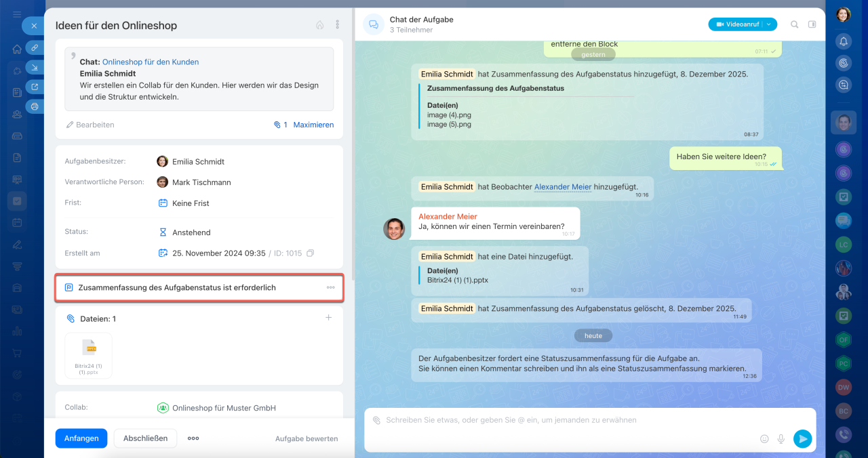Click Maximieren to expand description
Screen dimensions: 868x458
point(313,125)
